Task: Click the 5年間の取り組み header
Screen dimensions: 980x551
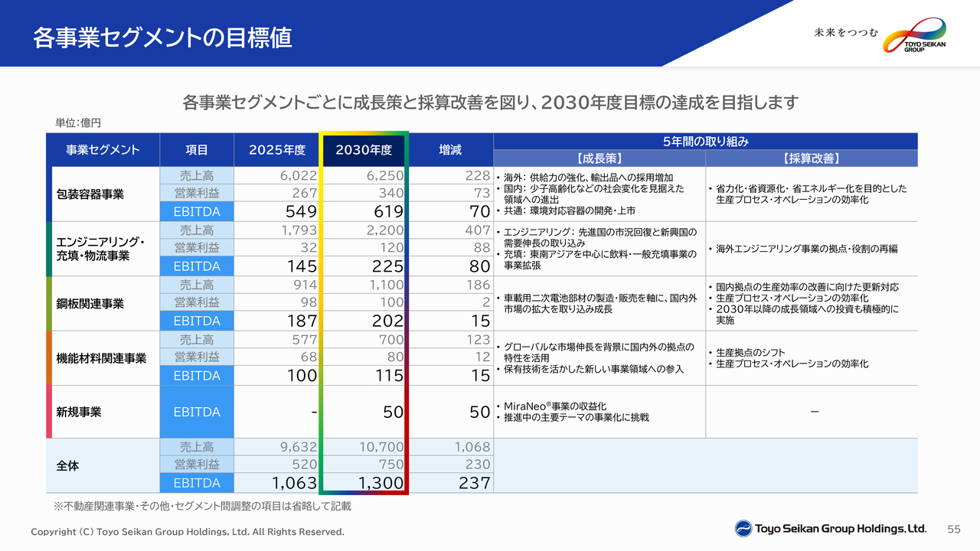Action: (706, 142)
